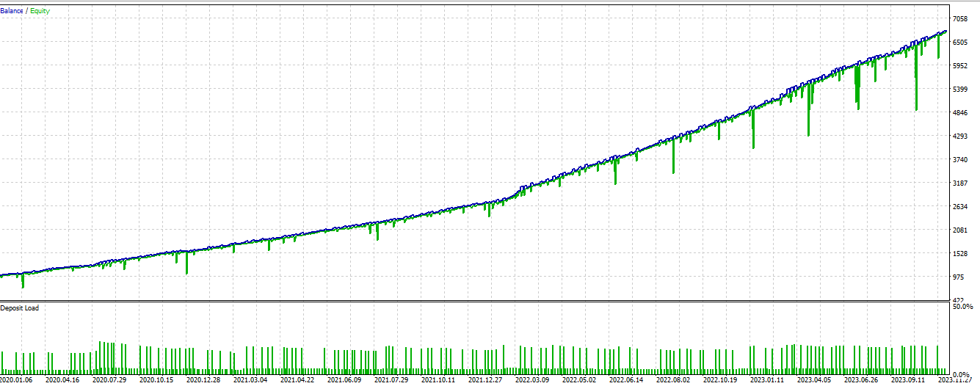Image resolution: width=980 pixels, height=386 pixels.
Task: Click the Balance legend label
Action: tap(13, 11)
